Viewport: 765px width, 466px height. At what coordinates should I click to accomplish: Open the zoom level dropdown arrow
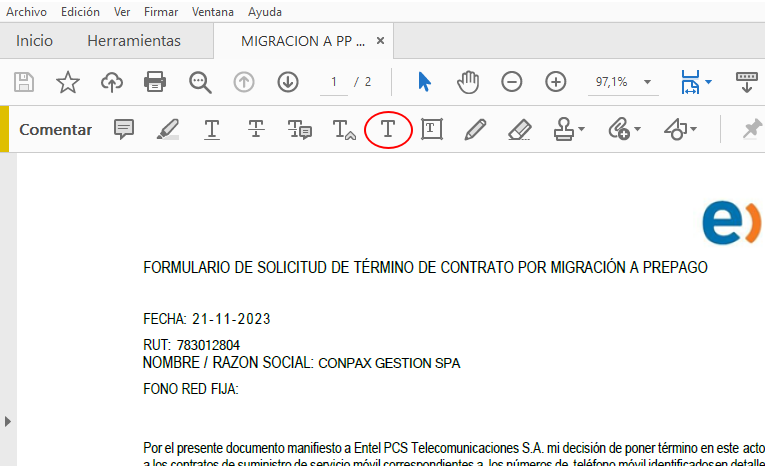click(x=647, y=82)
